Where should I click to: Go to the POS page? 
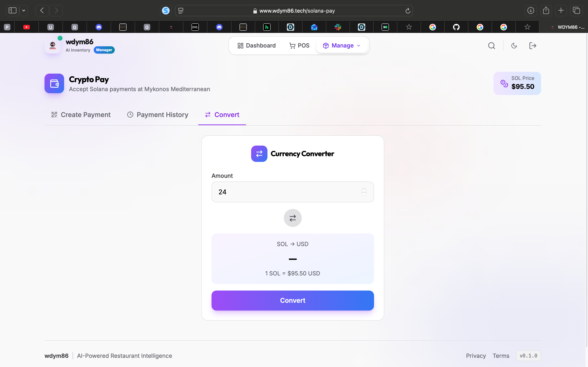click(x=299, y=46)
